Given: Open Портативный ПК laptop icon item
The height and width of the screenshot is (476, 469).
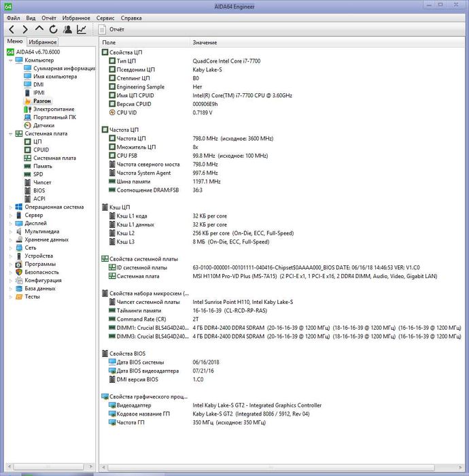Looking at the screenshot, I should pyautogui.click(x=28, y=117).
